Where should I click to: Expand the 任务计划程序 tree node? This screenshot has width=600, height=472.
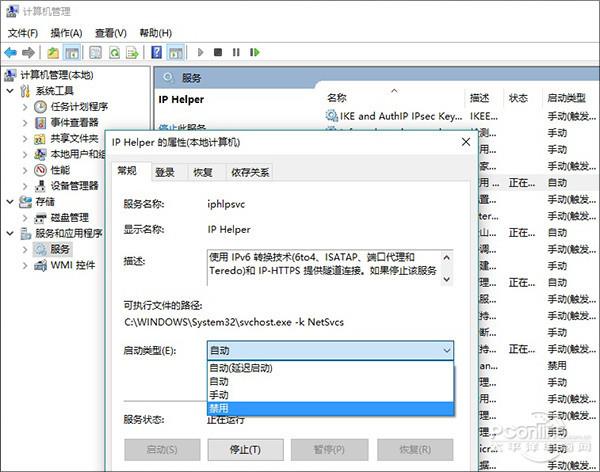(x=24, y=107)
